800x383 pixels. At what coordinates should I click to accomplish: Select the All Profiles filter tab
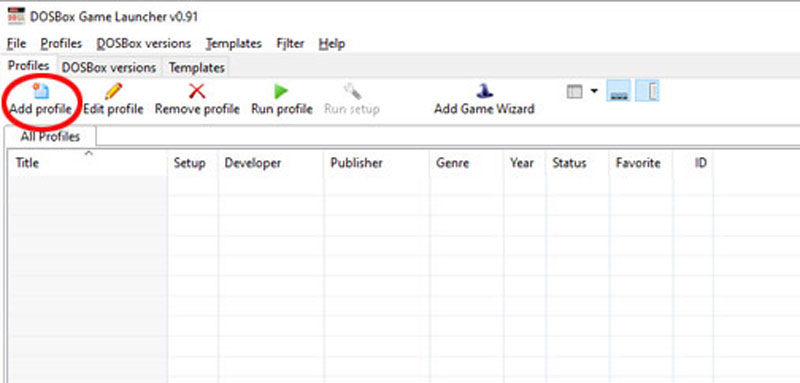tap(50, 137)
